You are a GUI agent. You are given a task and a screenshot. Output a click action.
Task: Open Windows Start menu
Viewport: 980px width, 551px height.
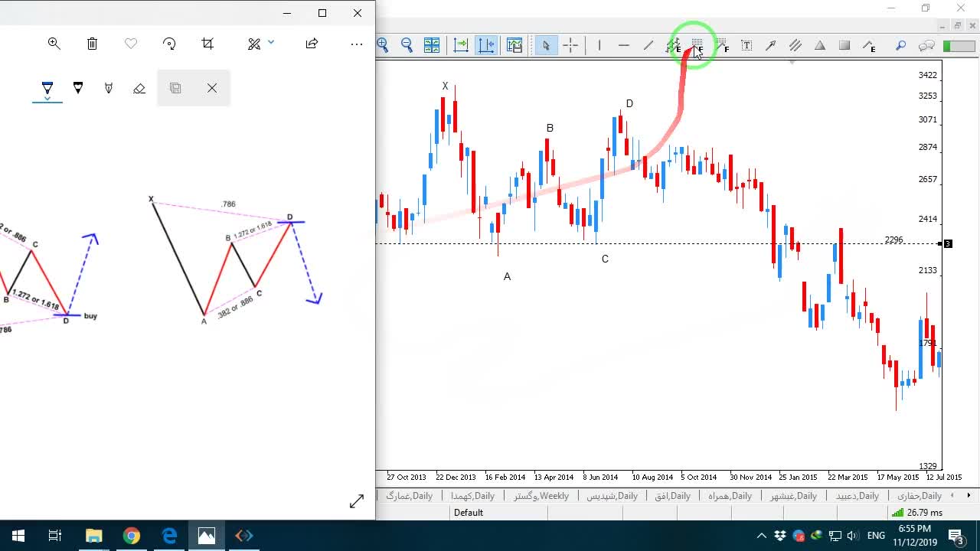click(18, 536)
